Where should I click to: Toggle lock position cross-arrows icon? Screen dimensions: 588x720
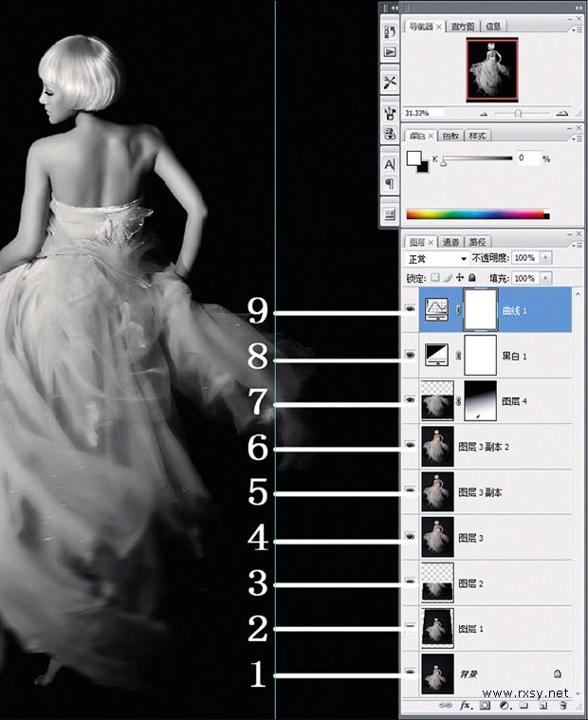pos(460,278)
